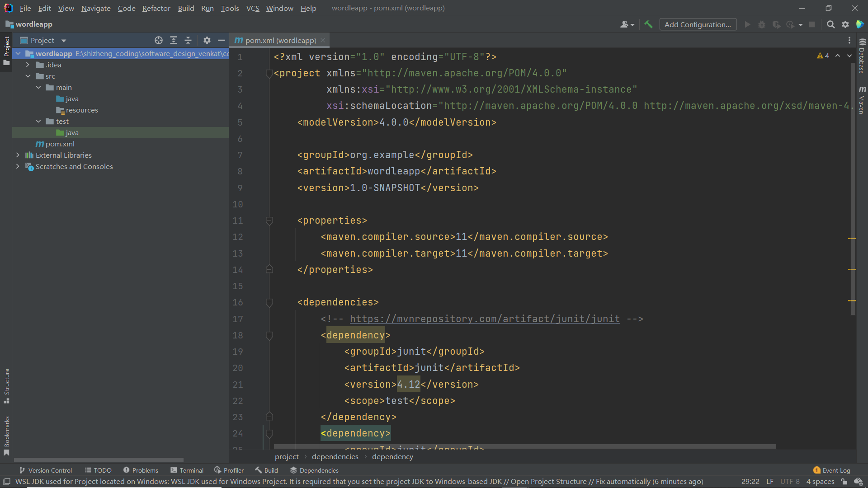Click the Add Configuration button

(698, 24)
